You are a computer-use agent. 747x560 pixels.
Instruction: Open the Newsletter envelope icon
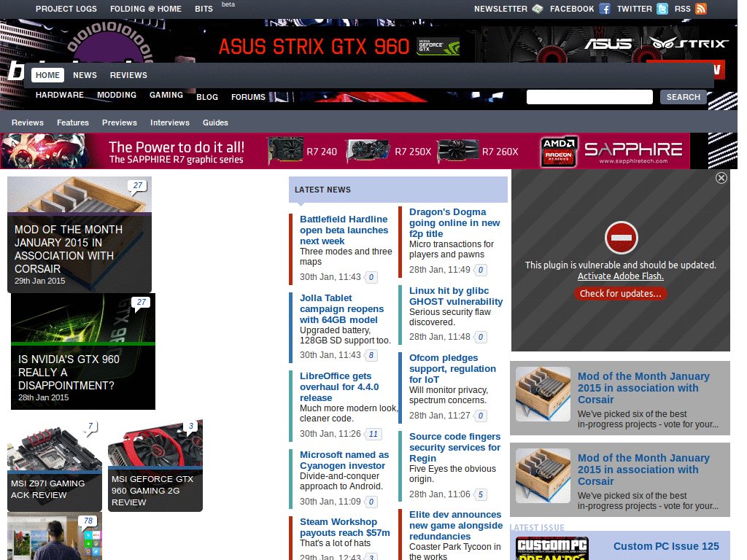click(x=538, y=9)
